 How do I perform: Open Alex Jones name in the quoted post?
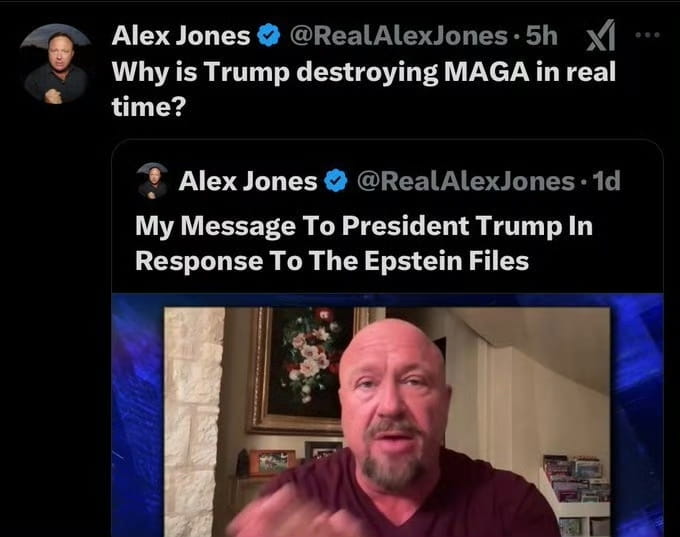click(x=248, y=181)
